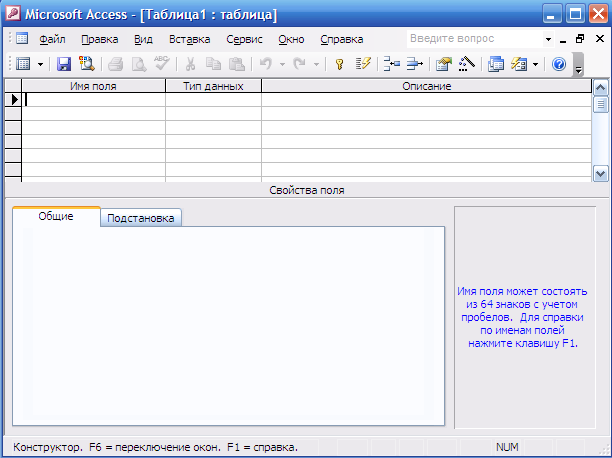The height and width of the screenshot is (458, 612).
Task: Open the help question box dropdown arrow
Action: 548,39
